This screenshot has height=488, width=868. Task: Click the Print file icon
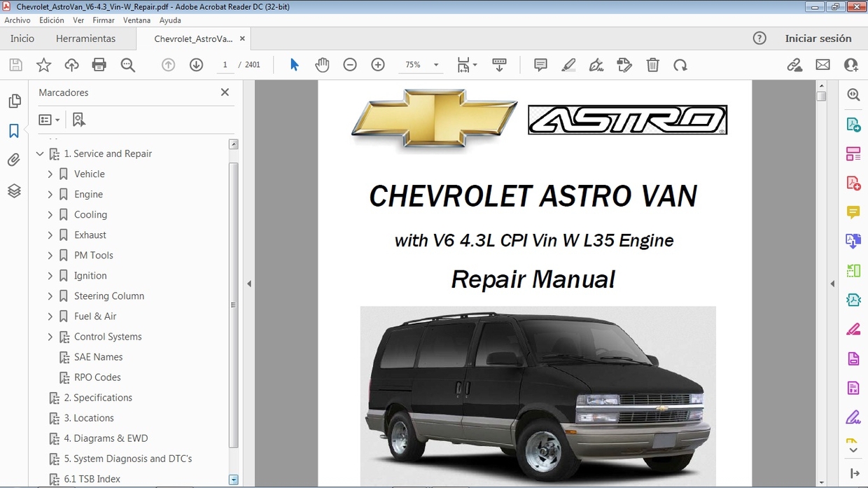click(x=99, y=65)
